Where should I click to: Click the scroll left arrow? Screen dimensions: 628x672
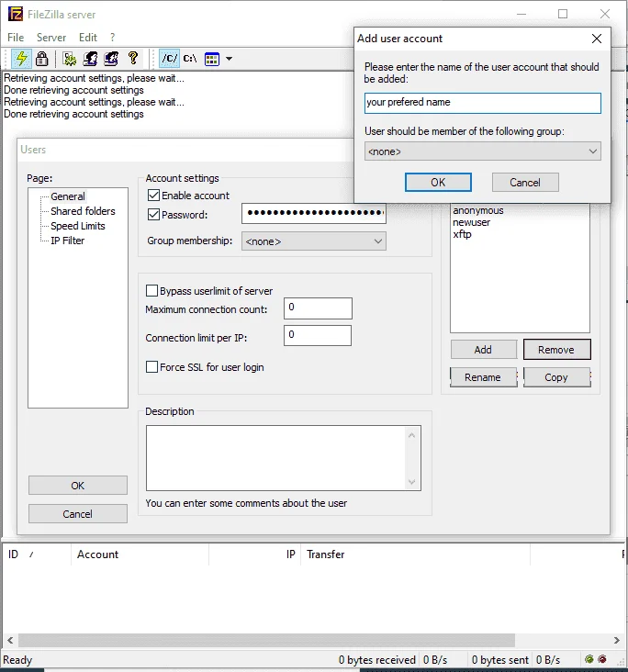click(x=10, y=640)
